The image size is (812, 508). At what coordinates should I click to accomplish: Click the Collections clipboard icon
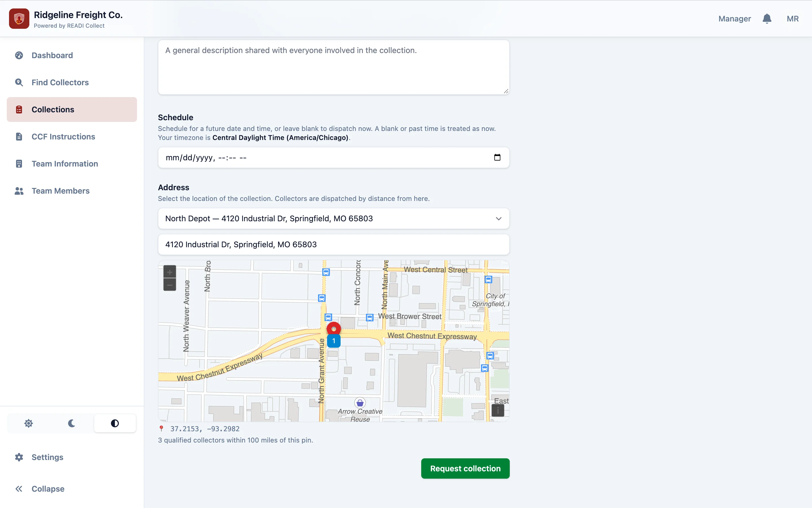[19, 110]
